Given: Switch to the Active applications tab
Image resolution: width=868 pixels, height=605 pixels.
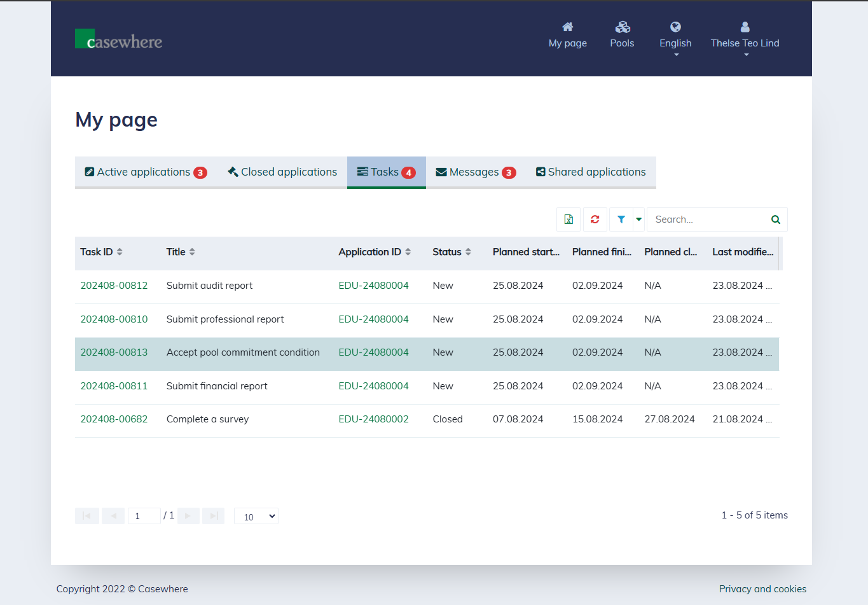Looking at the screenshot, I should click(x=146, y=172).
